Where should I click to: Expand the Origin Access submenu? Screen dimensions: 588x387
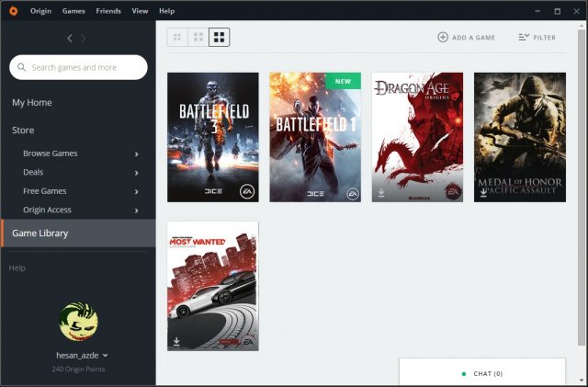(136, 211)
